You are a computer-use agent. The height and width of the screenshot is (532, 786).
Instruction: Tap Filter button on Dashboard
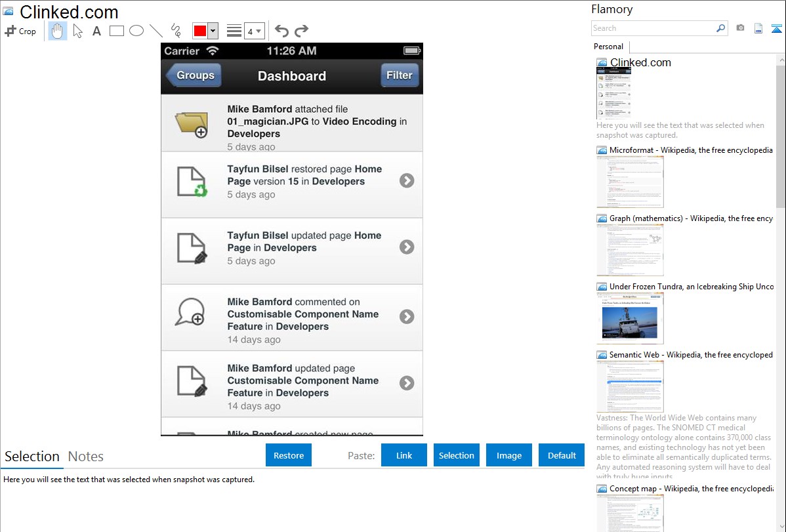click(x=400, y=75)
